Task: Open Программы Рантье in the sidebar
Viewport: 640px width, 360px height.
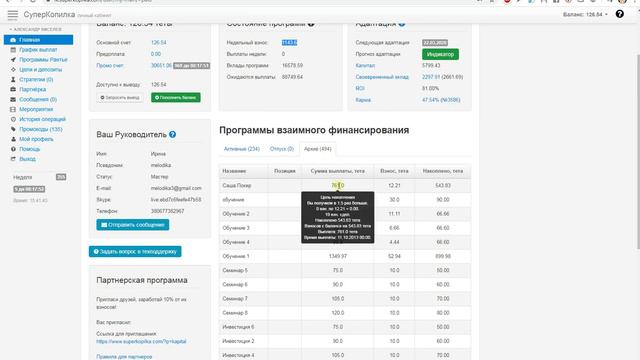Action: pyautogui.click(x=43, y=60)
